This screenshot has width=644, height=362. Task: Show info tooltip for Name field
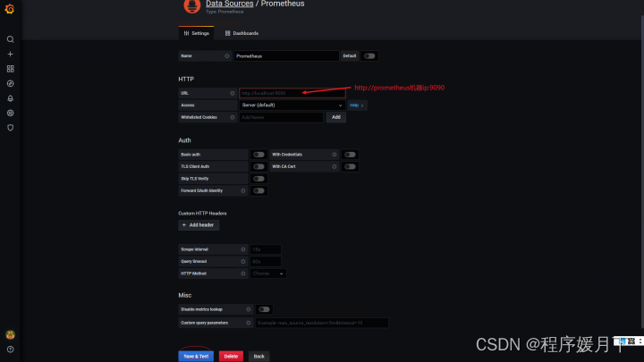[x=226, y=55]
